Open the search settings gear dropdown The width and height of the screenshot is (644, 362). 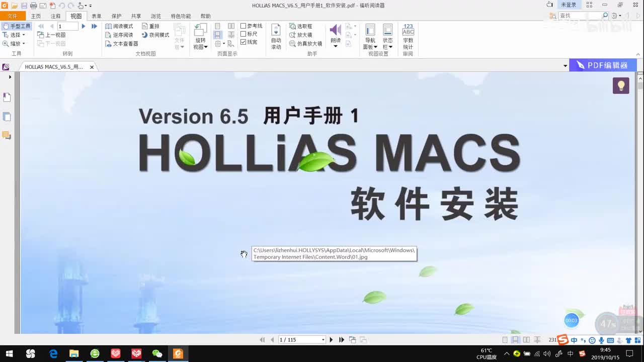coord(616,16)
